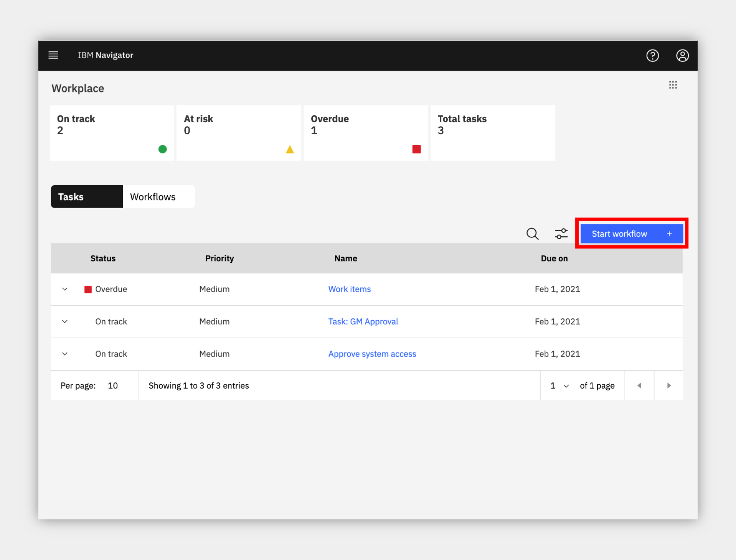Open the page number dropdown

[559, 385]
